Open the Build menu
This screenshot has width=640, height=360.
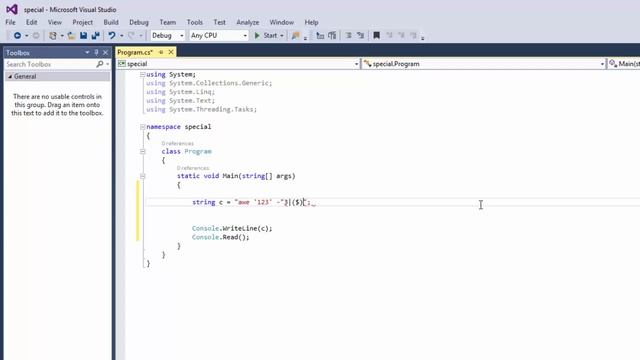click(111, 22)
